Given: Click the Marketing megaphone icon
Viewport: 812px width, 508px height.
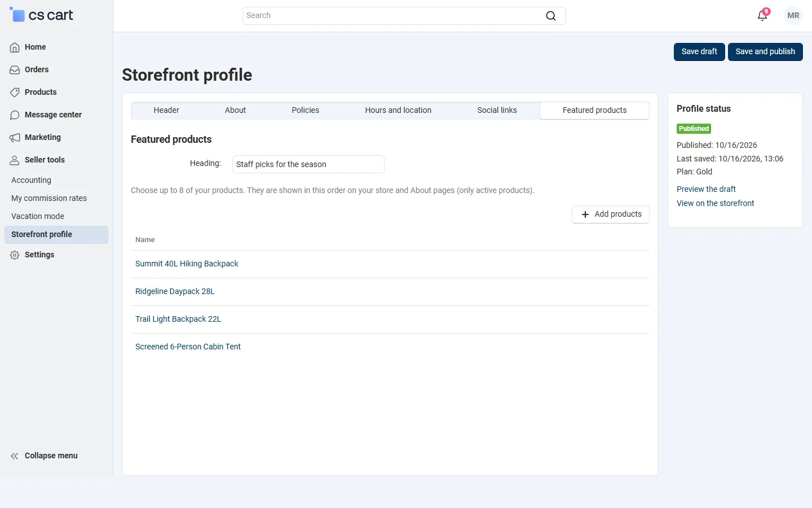Looking at the screenshot, I should point(15,138).
